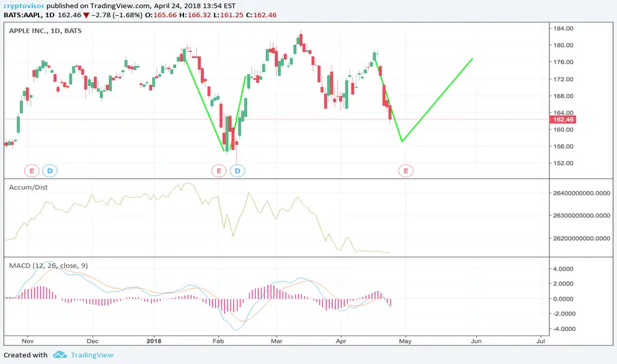Click the 156.00 price axis label

coord(563,146)
